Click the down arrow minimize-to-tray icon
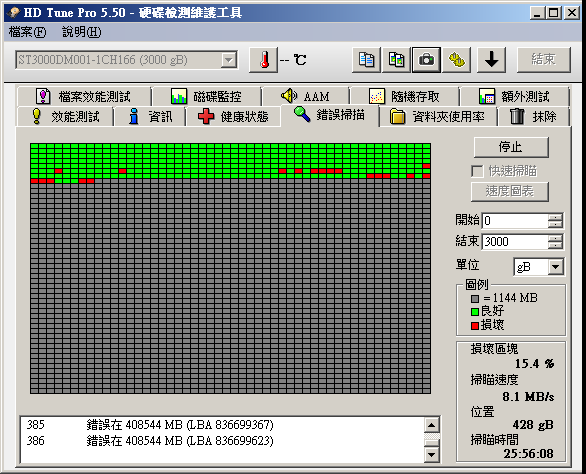 [491, 60]
